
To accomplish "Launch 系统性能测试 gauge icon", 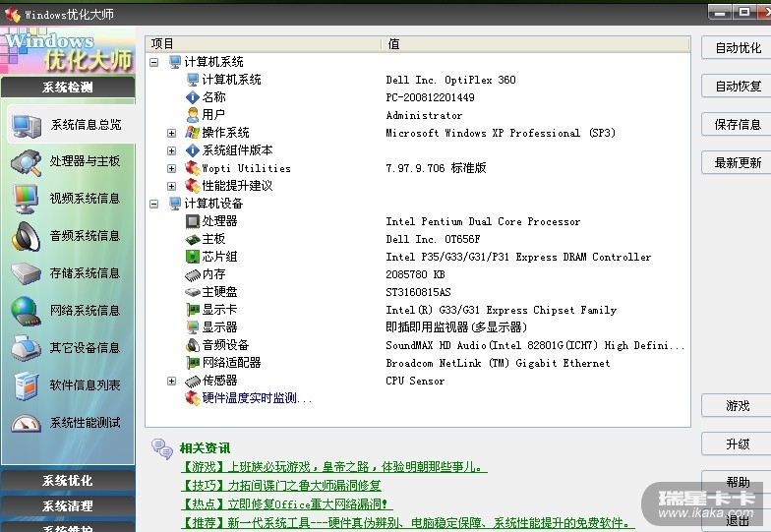I will coord(26,423).
